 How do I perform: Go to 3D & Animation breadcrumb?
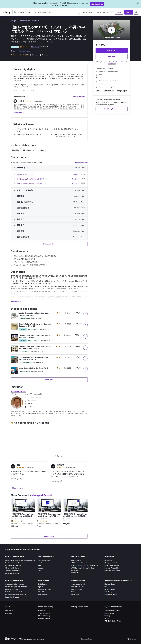coord(24,21)
